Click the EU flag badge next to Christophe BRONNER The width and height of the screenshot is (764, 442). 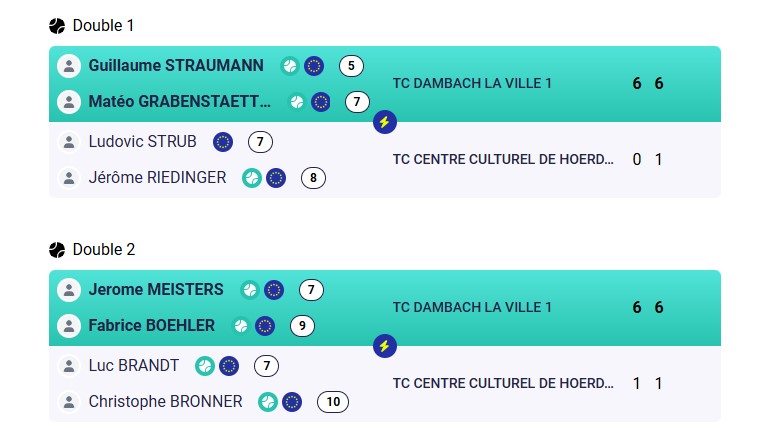coord(292,402)
